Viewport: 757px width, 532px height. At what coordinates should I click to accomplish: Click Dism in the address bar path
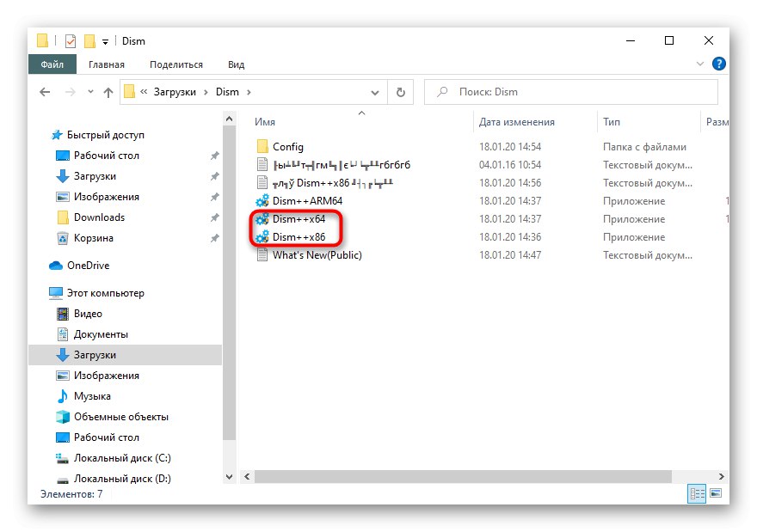tap(227, 92)
